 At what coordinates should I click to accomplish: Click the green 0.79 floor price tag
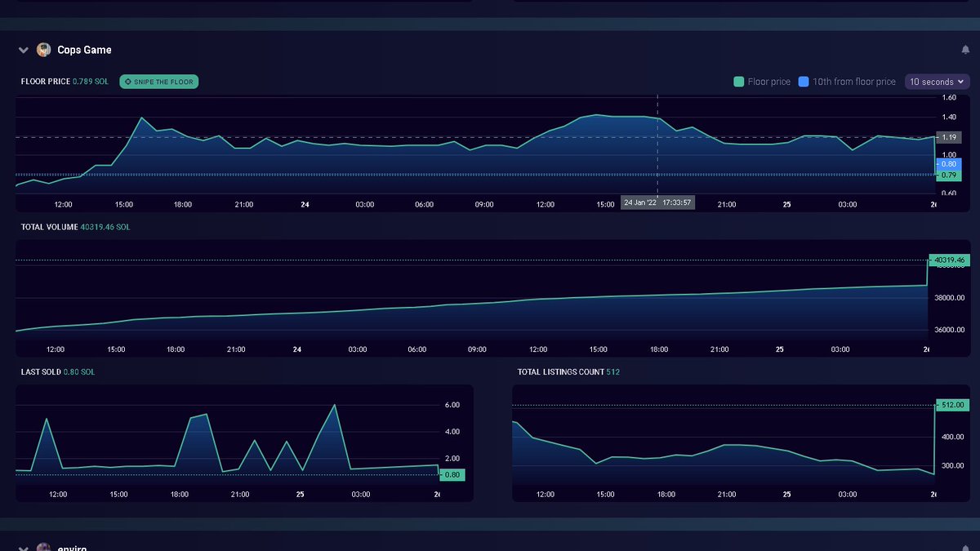(948, 176)
